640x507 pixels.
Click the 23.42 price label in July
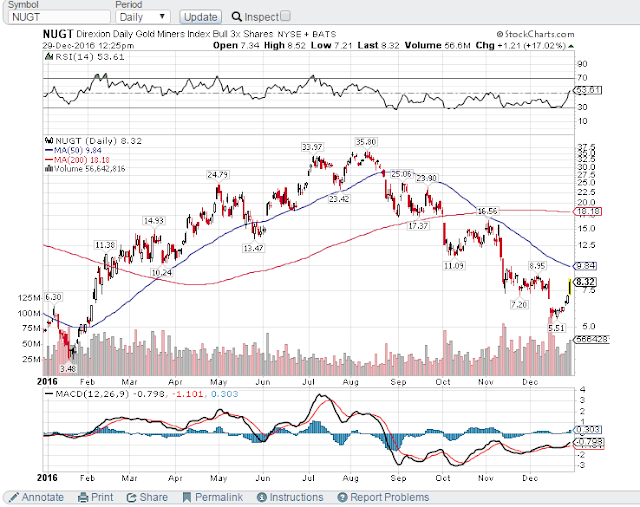tap(339, 199)
